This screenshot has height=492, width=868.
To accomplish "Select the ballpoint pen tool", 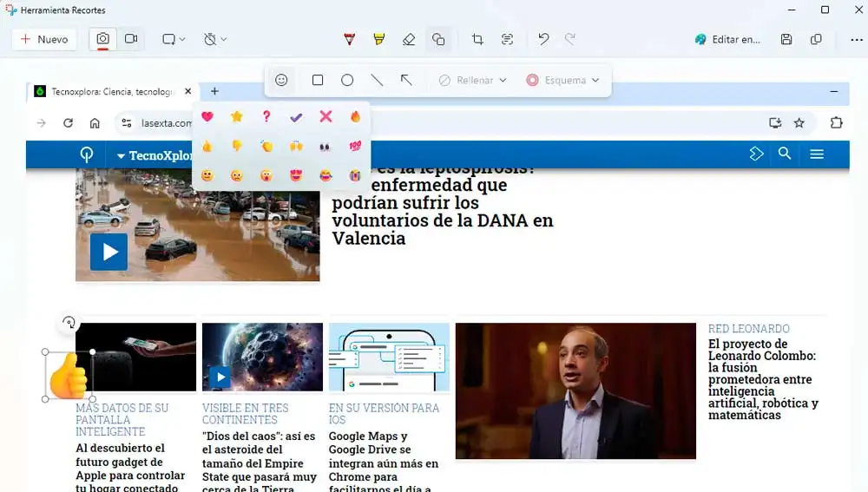I will point(350,39).
